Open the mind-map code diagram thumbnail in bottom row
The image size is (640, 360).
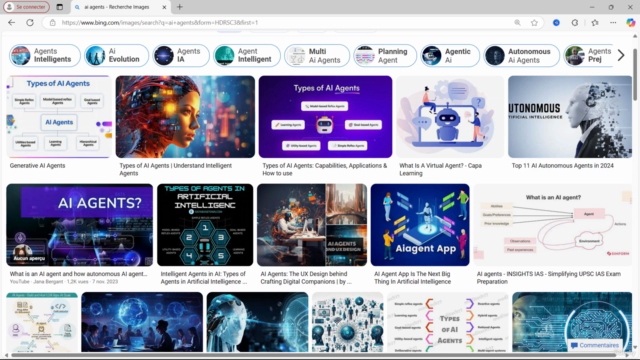42,322
